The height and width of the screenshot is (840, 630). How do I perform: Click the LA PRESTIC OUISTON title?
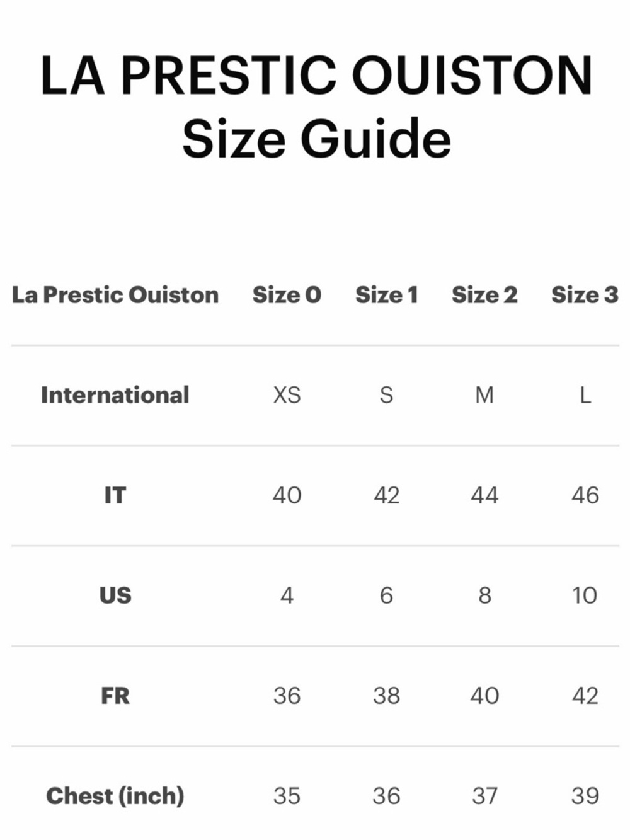[316, 76]
